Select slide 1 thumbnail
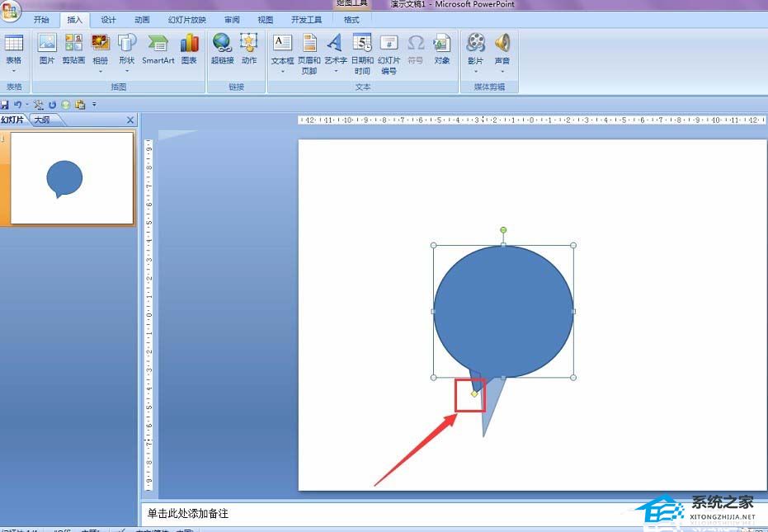The width and height of the screenshot is (768, 532). 72,178
